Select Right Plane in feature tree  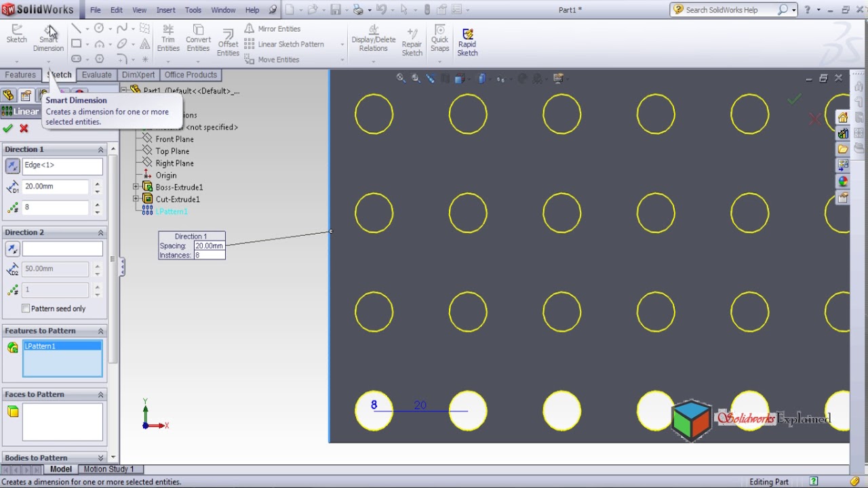174,163
